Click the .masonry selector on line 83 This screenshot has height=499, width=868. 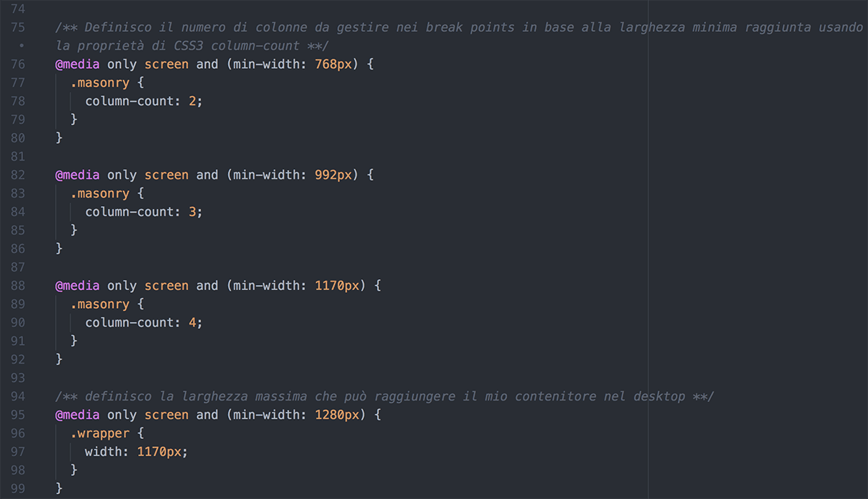[100, 194]
